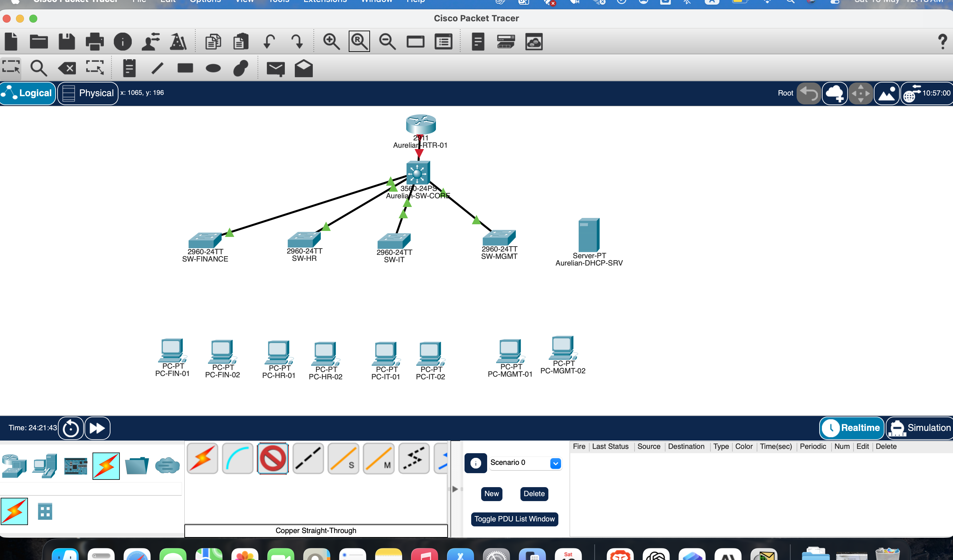This screenshot has height=560, width=953.
Task: Click the Fast Forward Time button
Action: 97,428
